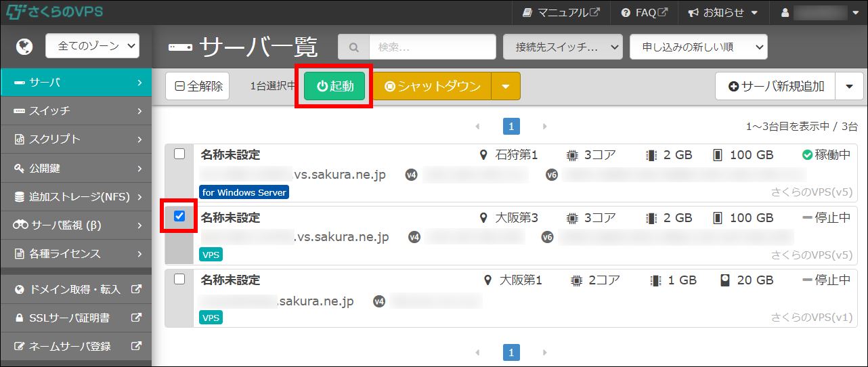The height and width of the screenshot is (367, 868).
Task: Click the for Windows Server tag
Action: pyautogui.click(x=244, y=192)
